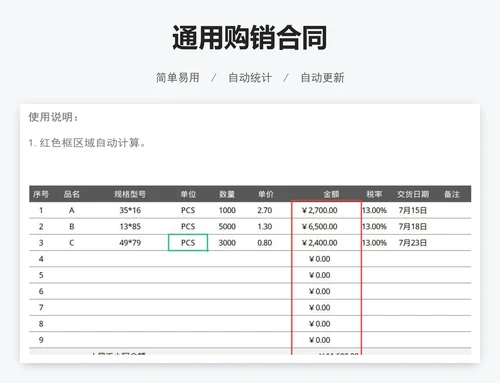
Task: Select the delivery date 7月23日
Action: click(413, 243)
